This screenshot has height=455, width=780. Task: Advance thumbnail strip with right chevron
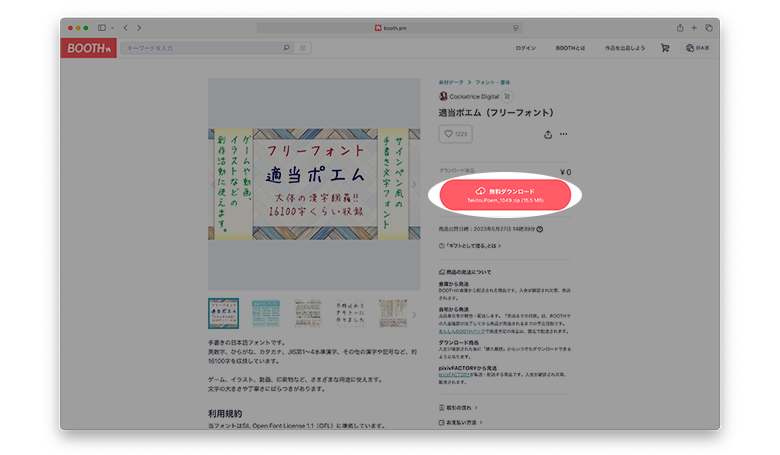[x=414, y=314]
